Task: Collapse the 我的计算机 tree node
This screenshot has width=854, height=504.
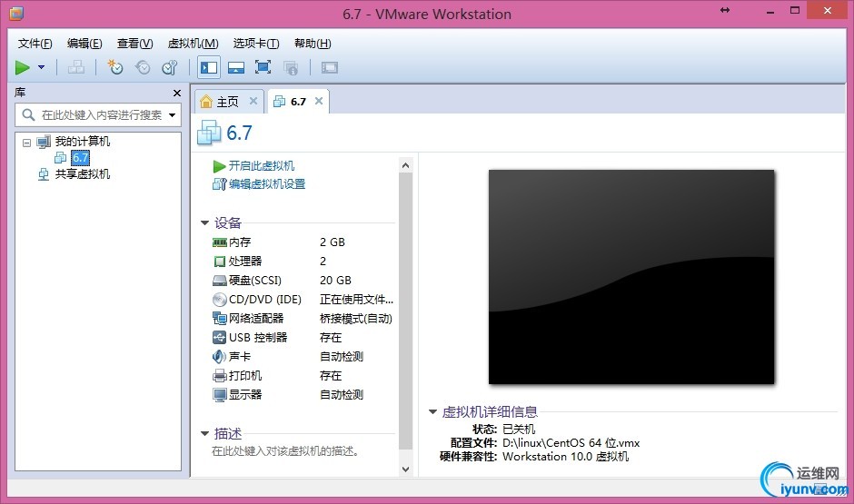Action: click(26, 143)
